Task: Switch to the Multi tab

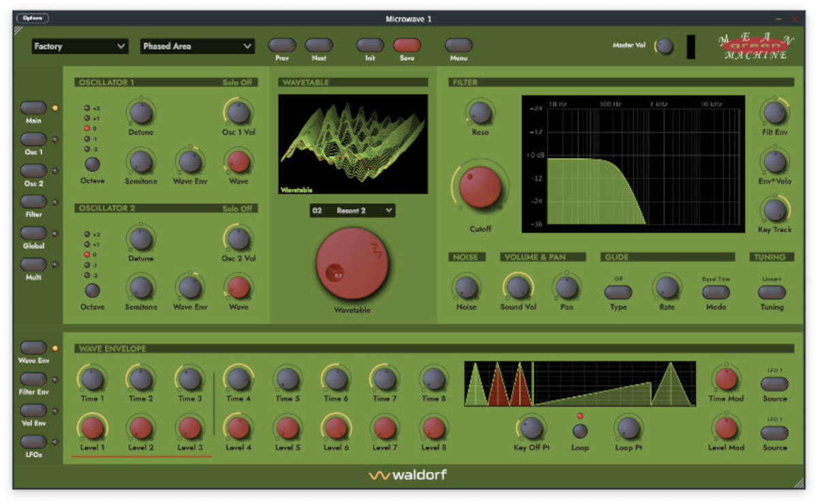Action: 33,264
